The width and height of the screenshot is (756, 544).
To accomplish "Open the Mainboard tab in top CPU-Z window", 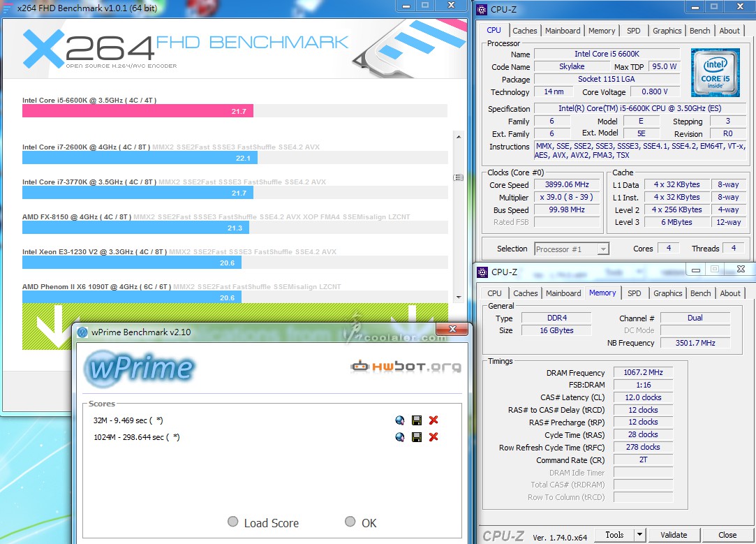I will [x=563, y=31].
